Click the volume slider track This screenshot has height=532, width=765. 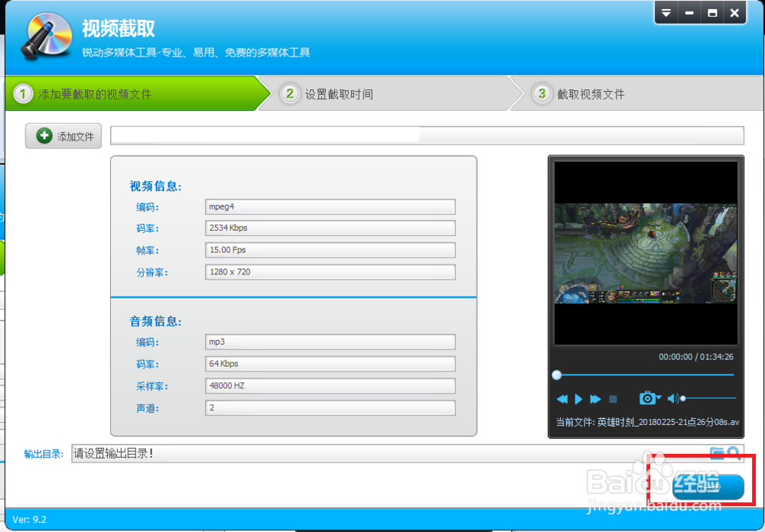point(709,398)
